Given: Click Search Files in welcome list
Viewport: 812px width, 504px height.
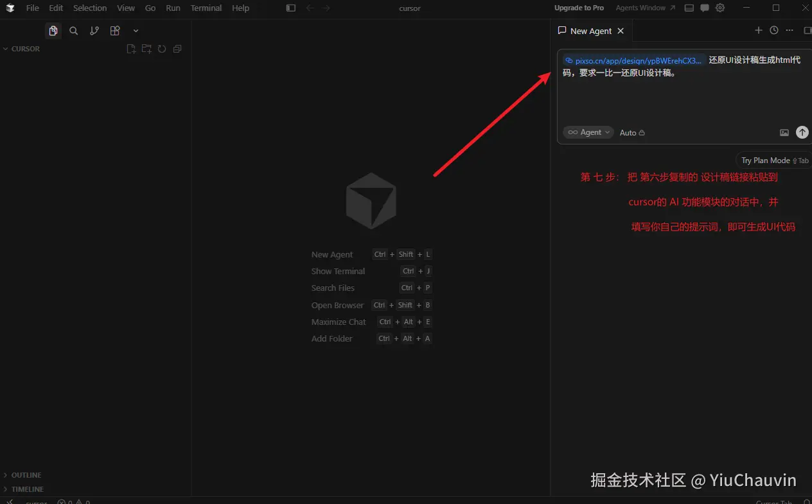Looking at the screenshot, I should pos(333,288).
